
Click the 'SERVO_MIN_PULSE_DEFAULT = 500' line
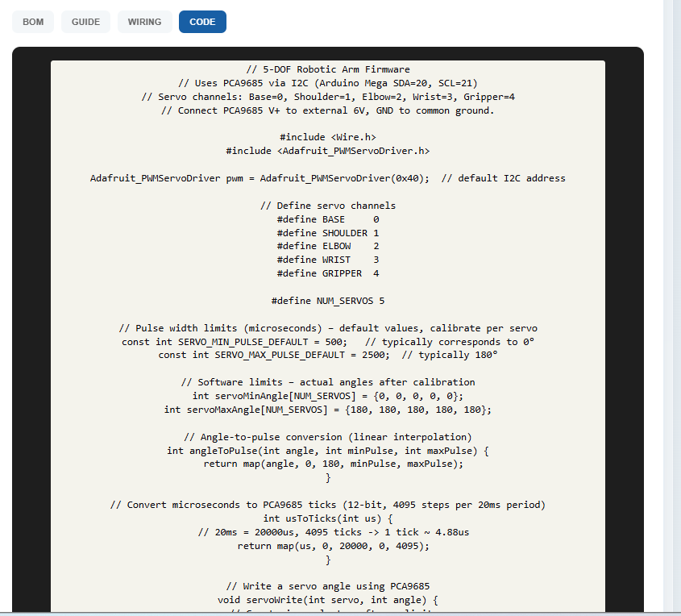[328, 342]
